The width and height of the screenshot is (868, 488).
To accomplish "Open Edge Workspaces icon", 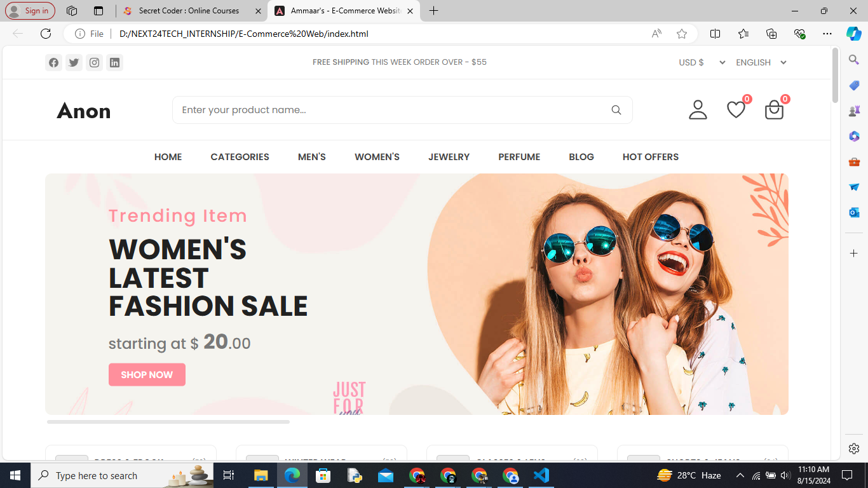I will [72, 11].
